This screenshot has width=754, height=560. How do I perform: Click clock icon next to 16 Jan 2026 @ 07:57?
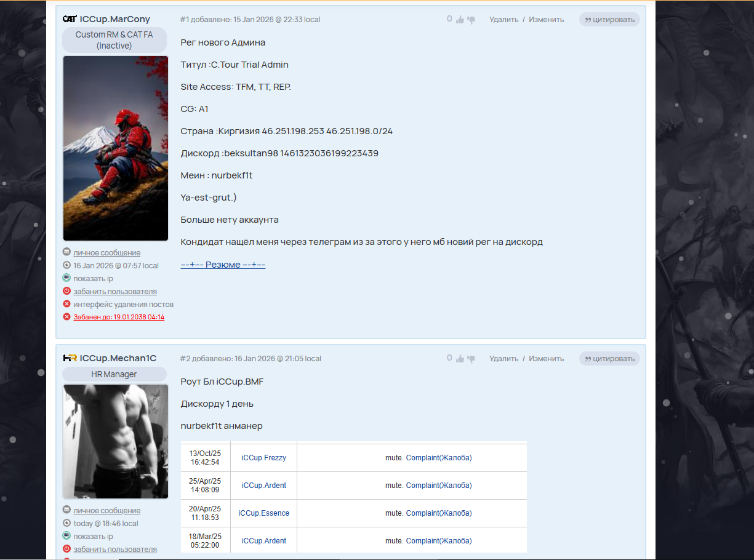tap(66, 265)
